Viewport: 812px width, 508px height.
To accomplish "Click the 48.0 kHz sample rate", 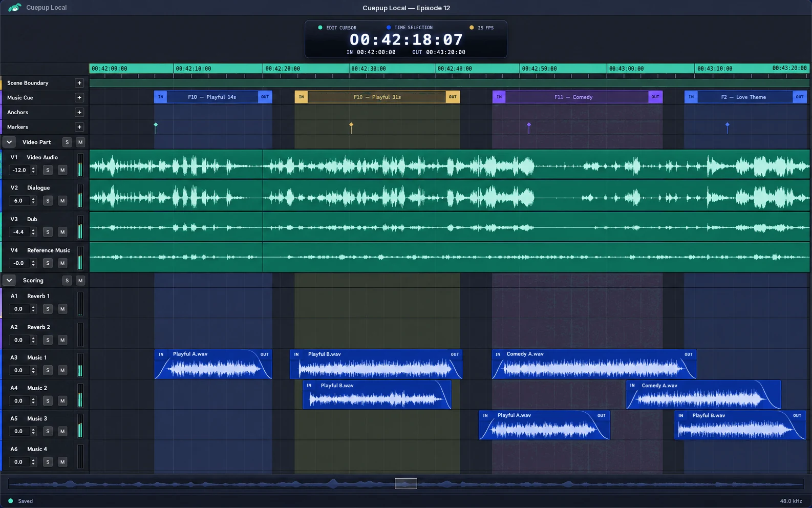I will tap(791, 501).
